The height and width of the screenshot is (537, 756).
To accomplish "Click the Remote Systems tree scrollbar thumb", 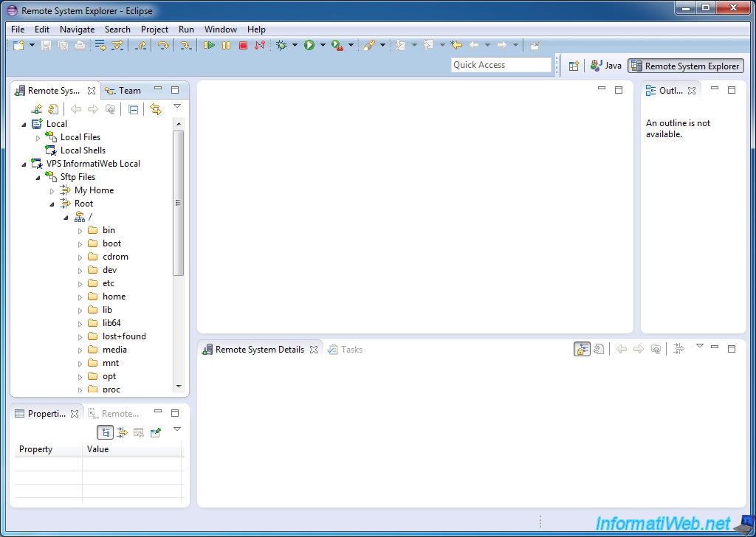I will [x=179, y=203].
